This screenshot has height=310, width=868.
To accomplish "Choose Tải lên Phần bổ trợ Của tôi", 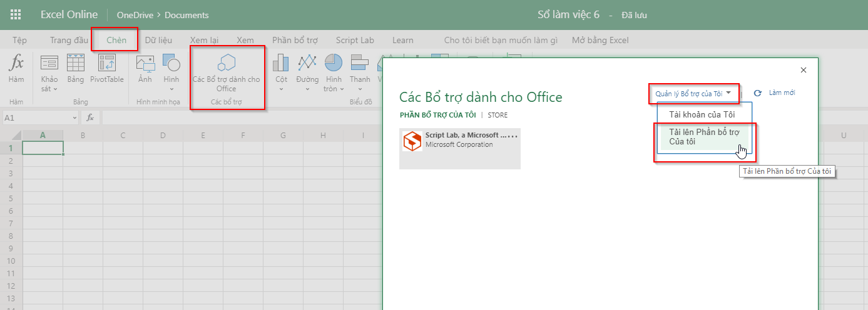I will point(705,137).
